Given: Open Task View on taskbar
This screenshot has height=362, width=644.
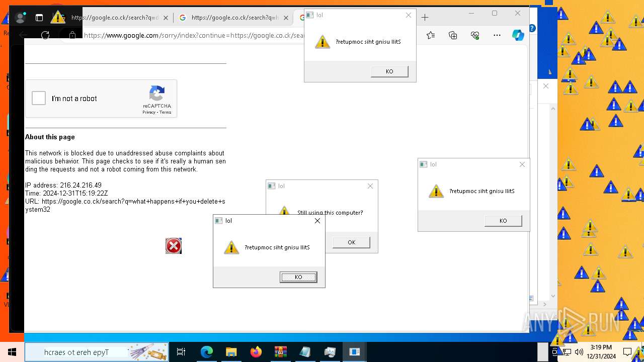Looking at the screenshot, I should coord(181,352).
